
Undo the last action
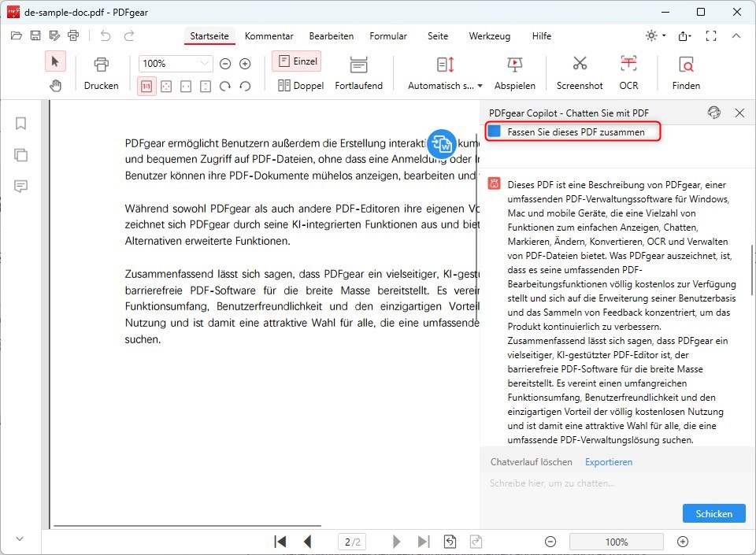pyautogui.click(x=106, y=35)
